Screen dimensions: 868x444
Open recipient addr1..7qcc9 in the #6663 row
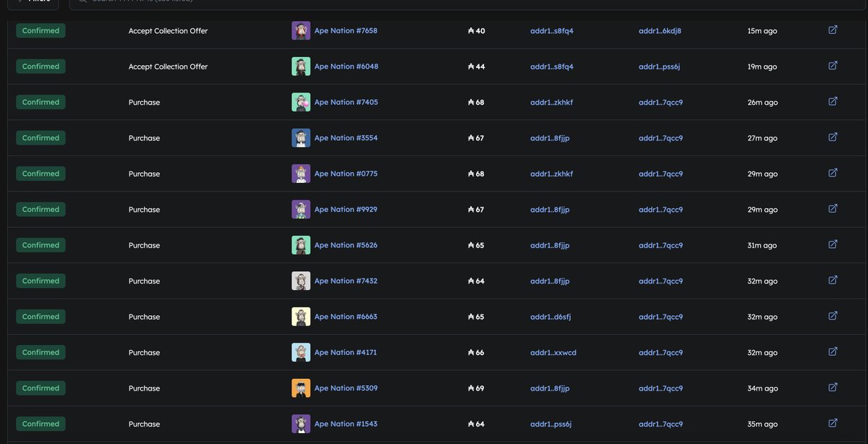click(660, 317)
